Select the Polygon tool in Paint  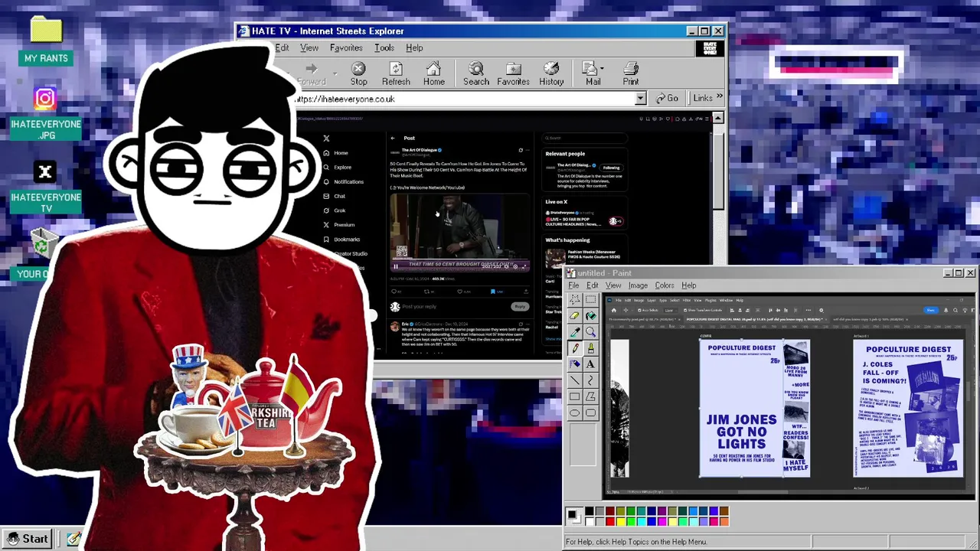click(590, 396)
